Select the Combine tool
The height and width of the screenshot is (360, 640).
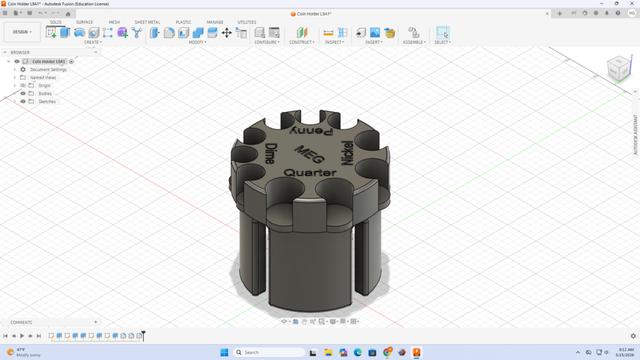(198, 32)
